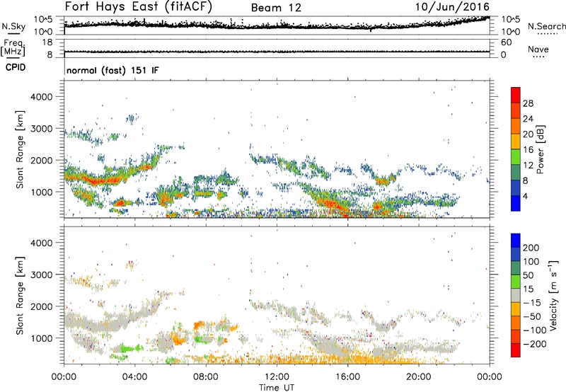Click the '20:00' time axis label
This screenshot has height=392, width=566.
pos(419,377)
